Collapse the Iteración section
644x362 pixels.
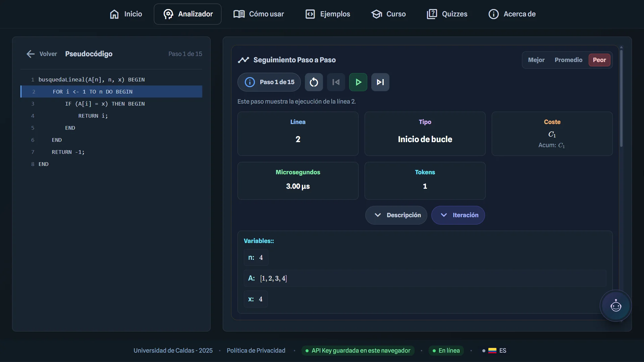[x=458, y=215]
